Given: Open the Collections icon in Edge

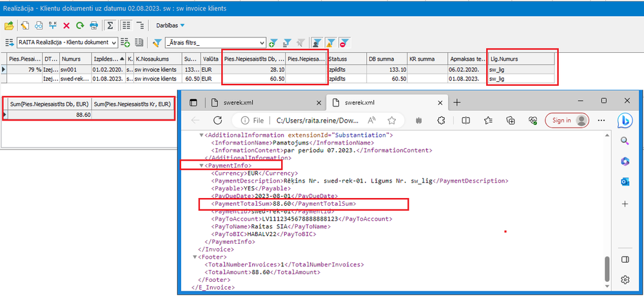Looking at the screenshot, I should point(511,120).
